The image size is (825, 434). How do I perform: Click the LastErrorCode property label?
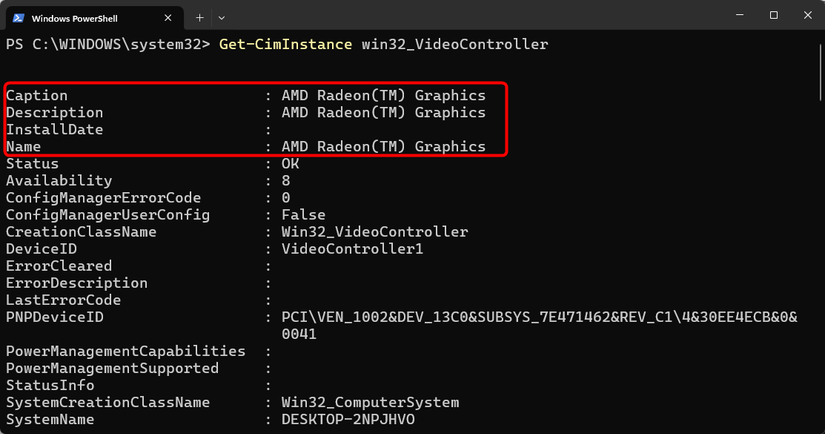tap(63, 300)
